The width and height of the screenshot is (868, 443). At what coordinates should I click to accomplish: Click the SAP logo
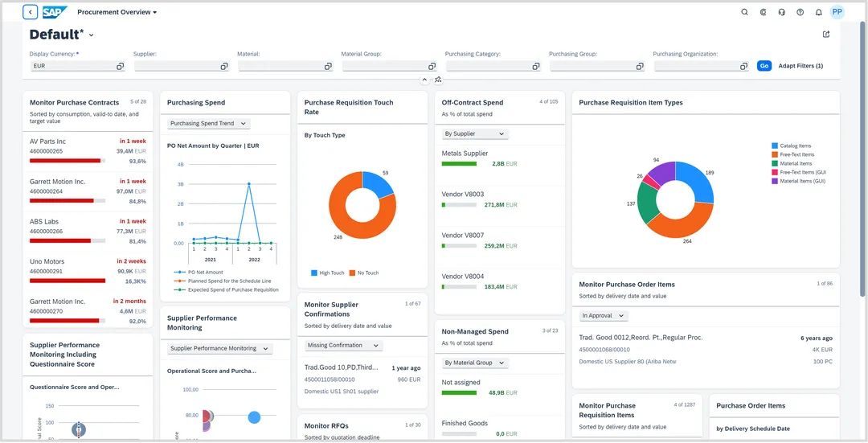point(55,12)
